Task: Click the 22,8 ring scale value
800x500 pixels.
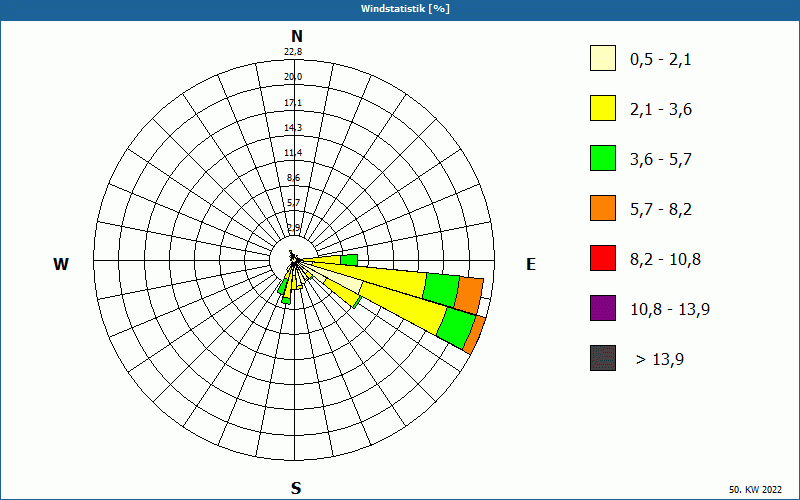Action: [x=293, y=52]
